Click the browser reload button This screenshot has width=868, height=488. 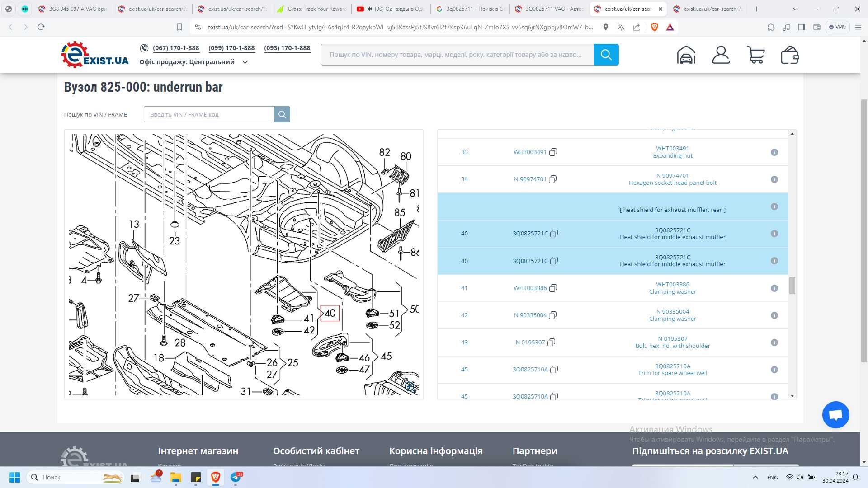click(x=41, y=27)
